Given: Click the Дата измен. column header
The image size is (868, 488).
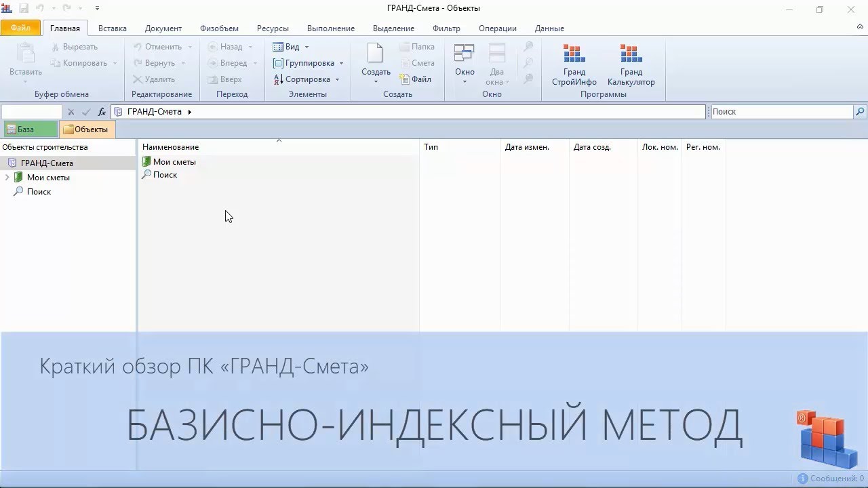Looking at the screenshot, I should [534, 147].
